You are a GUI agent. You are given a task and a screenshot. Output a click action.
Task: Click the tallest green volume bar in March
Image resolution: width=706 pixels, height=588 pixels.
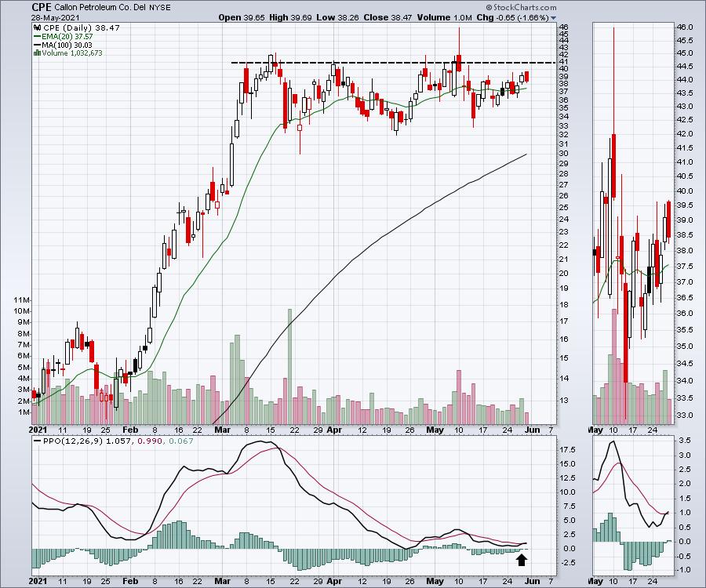[x=289, y=367]
